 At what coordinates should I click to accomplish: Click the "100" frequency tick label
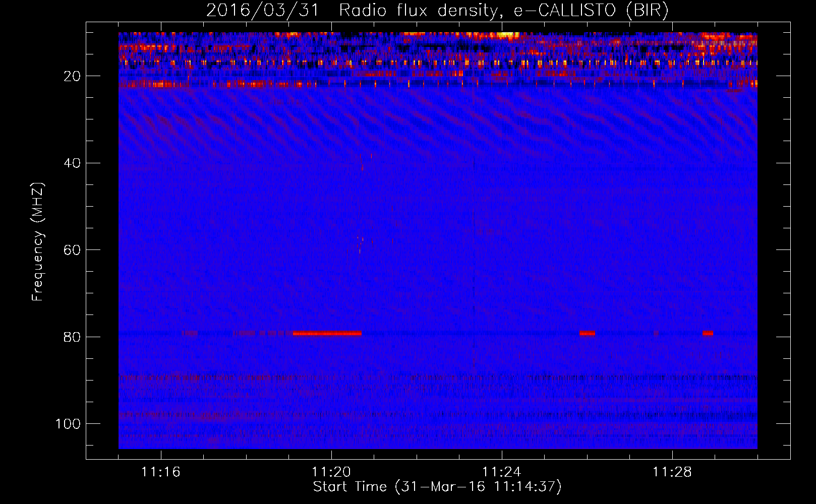[x=69, y=424]
